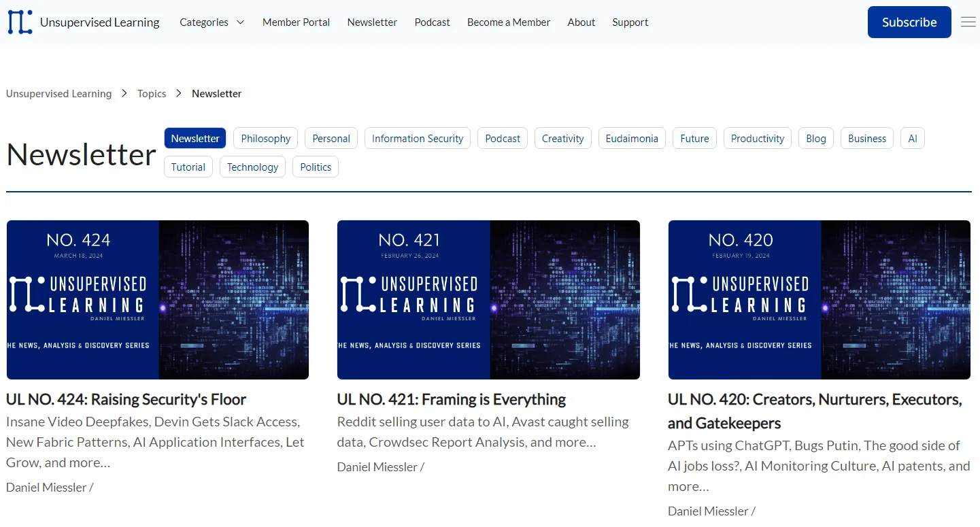Screen dimensions: 980x527
Task: Go to Newsletter in top navigation
Action: click(x=372, y=22)
